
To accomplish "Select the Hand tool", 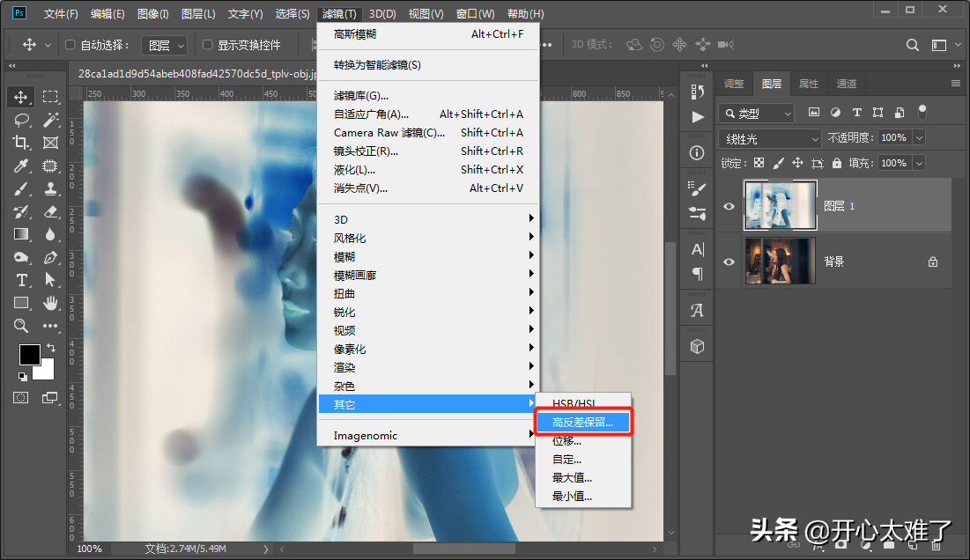I will tap(50, 303).
